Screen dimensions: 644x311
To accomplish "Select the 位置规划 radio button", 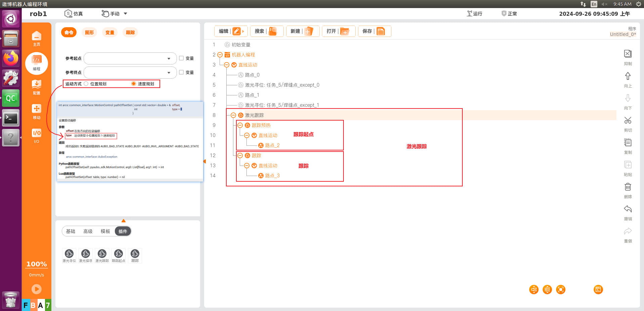I will tap(86, 84).
